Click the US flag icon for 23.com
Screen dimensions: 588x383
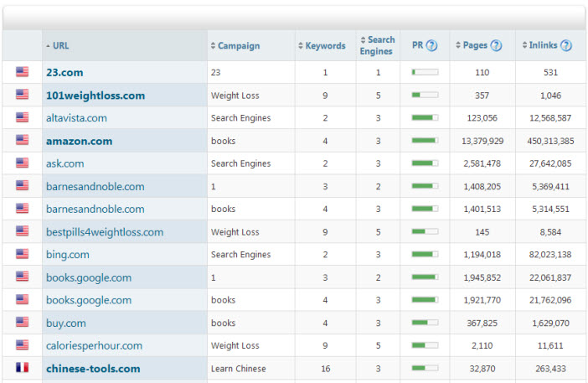[22, 73]
